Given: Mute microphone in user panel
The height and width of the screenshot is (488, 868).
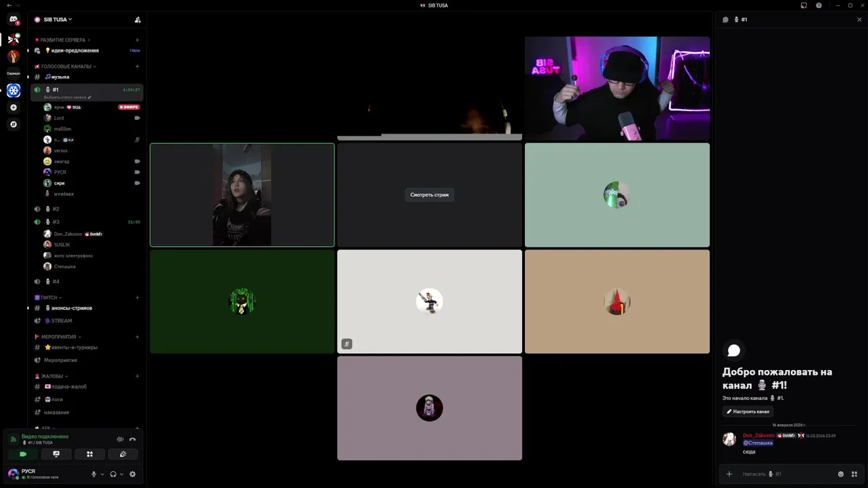Looking at the screenshot, I should point(94,474).
